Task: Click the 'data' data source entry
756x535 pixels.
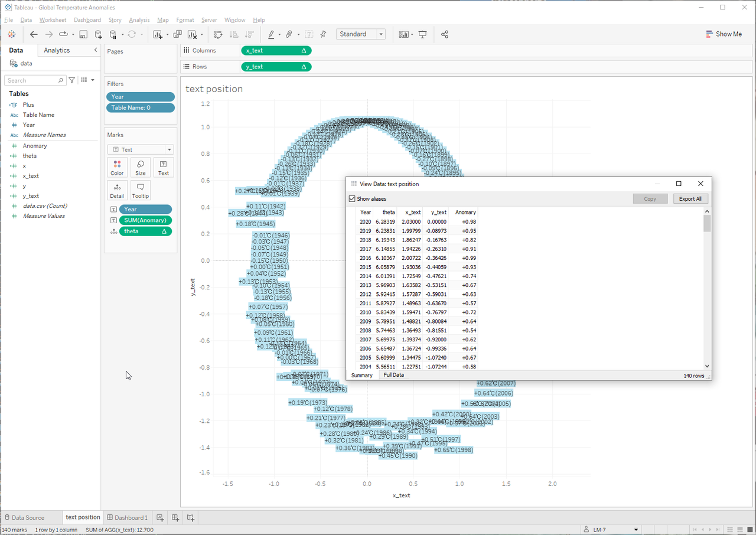Action: 26,63
